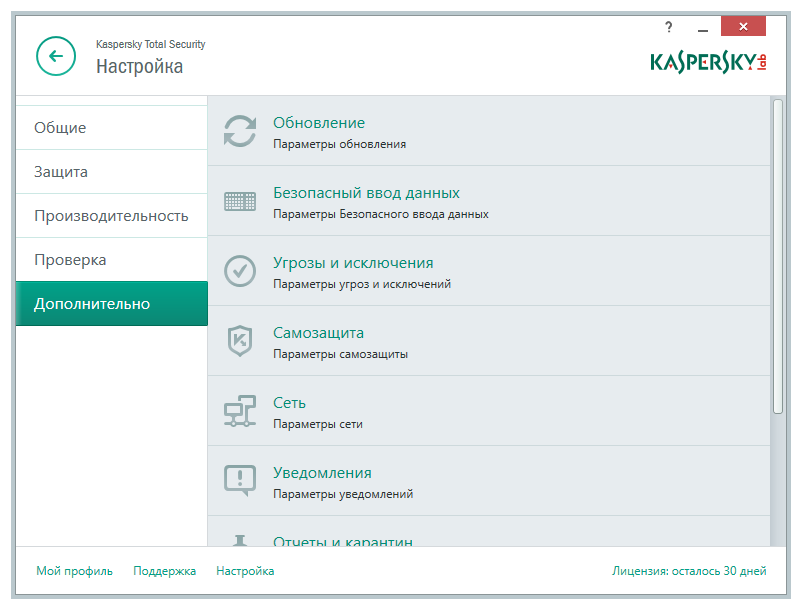Click the Update circular arrows icon
Screen dimensions: 801x615
click(240, 131)
